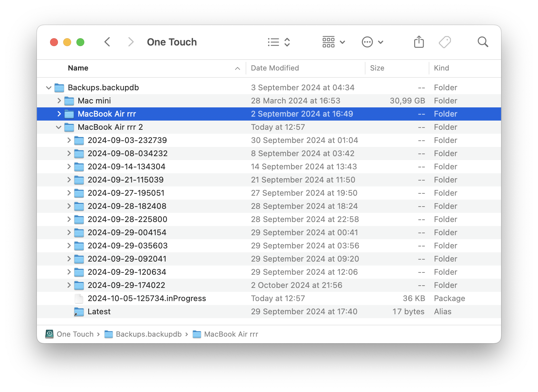Open the More actions ellipsis menu
Image resolution: width=538 pixels, height=392 pixels.
point(372,42)
